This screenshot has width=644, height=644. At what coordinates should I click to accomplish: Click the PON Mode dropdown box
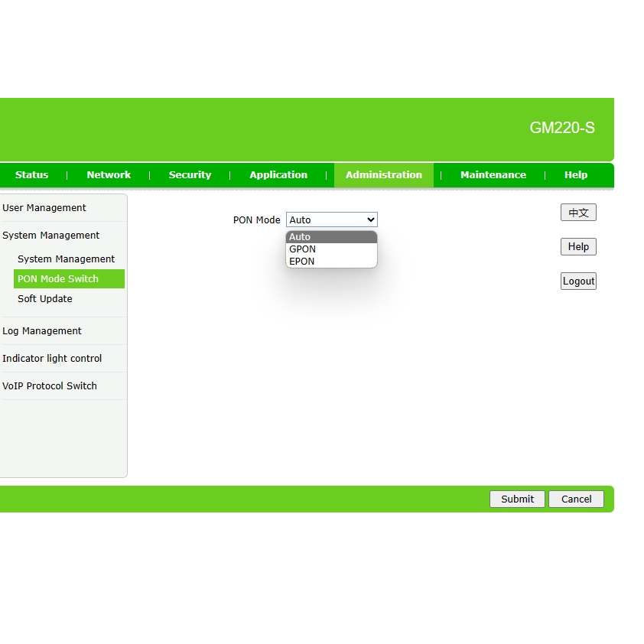[x=331, y=220]
